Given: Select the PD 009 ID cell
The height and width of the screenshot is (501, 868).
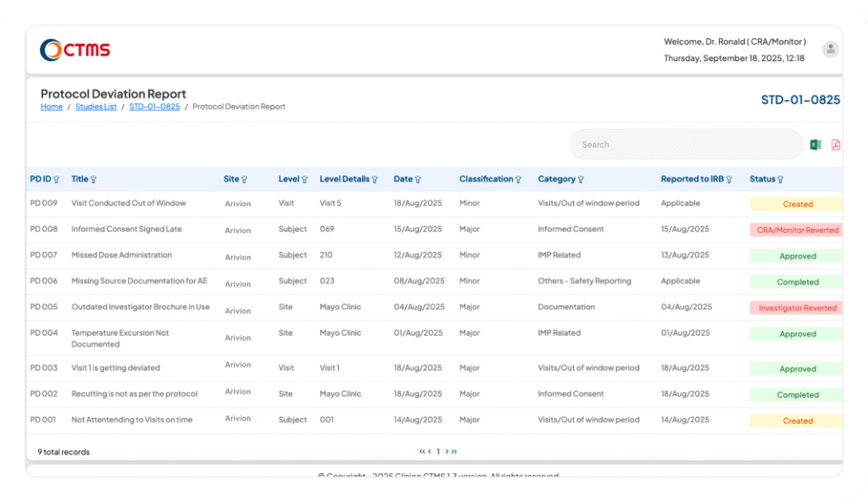Looking at the screenshot, I should click(44, 203).
